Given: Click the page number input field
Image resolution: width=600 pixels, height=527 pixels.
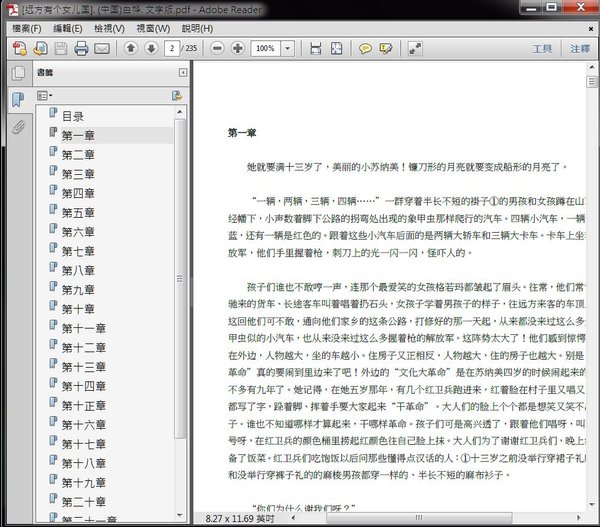Looking at the screenshot, I should tap(175, 48).
